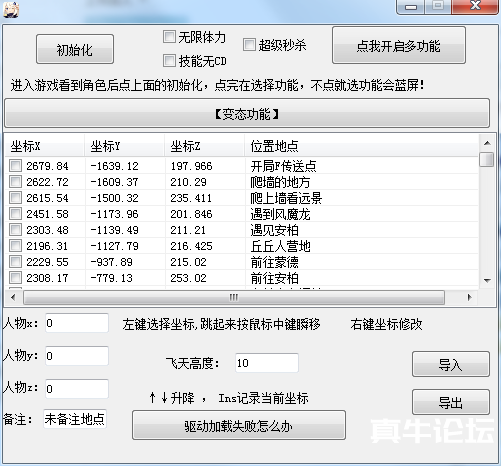Image resolution: width=501 pixels, height=466 pixels.
Task: Select the 爬上墙看远景 location text
Action: point(286,198)
